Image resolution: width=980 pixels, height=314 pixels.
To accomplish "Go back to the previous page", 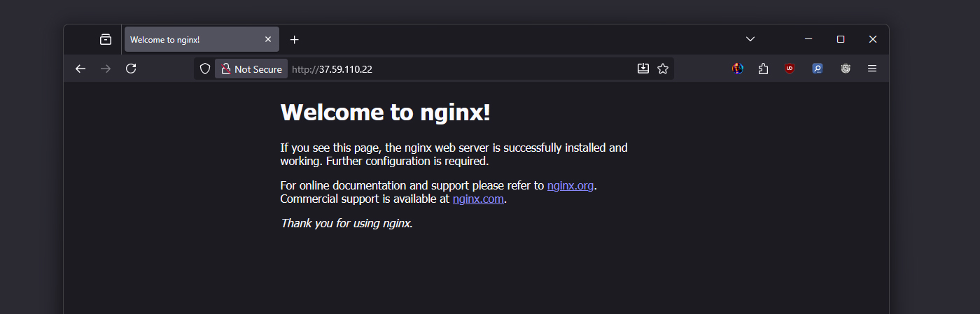I will pyautogui.click(x=80, y=69).
